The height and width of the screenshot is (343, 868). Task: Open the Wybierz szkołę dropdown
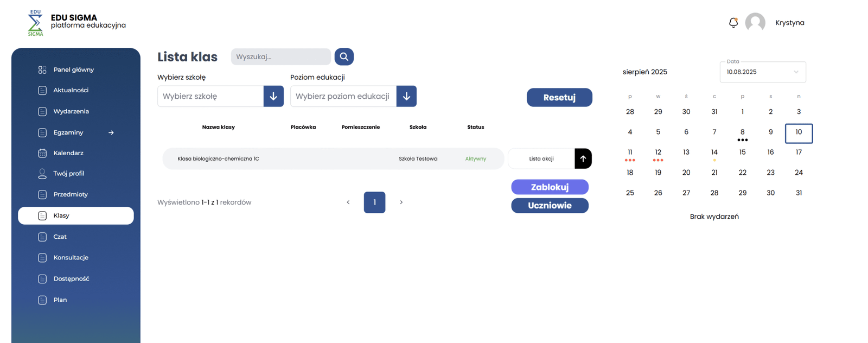tap(273, 97)
